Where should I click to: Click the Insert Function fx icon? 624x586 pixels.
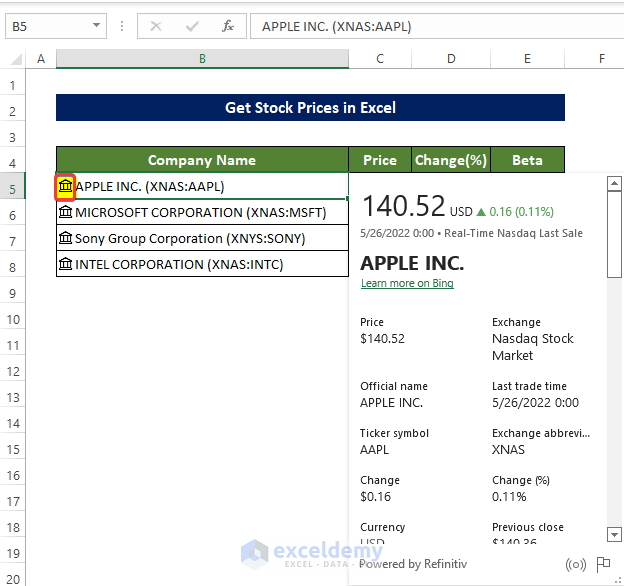228,26
